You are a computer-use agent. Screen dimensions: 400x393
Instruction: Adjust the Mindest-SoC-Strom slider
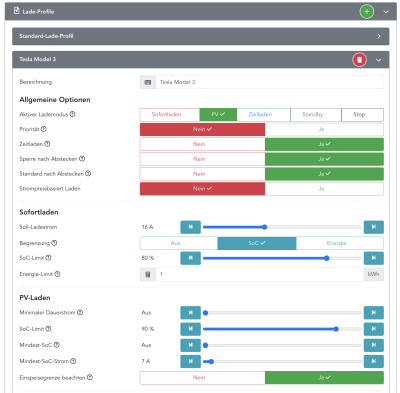pos(282,361)
